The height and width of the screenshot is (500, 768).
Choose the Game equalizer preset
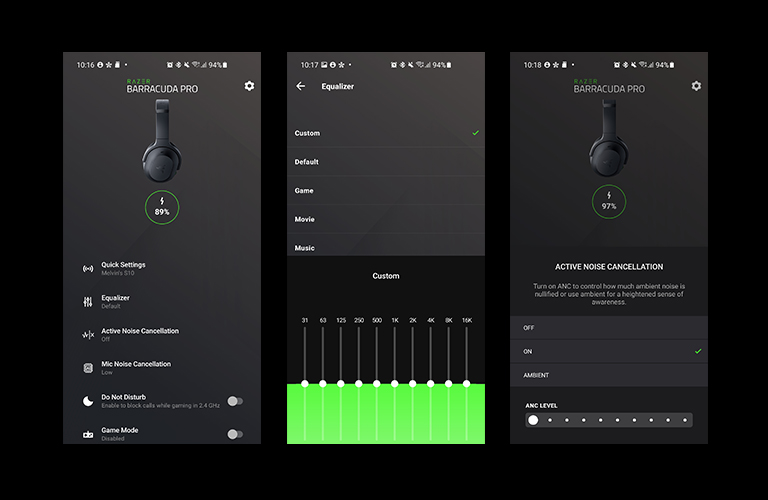pyautogui.click(x=386, y=190)
